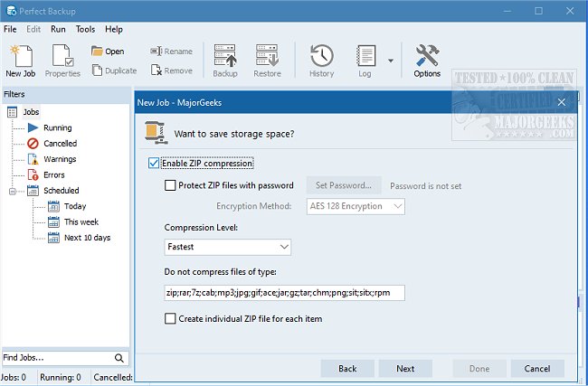Click the 'Running: 0' status entry
The image size is (588, 386).
(x=61, y=377)
